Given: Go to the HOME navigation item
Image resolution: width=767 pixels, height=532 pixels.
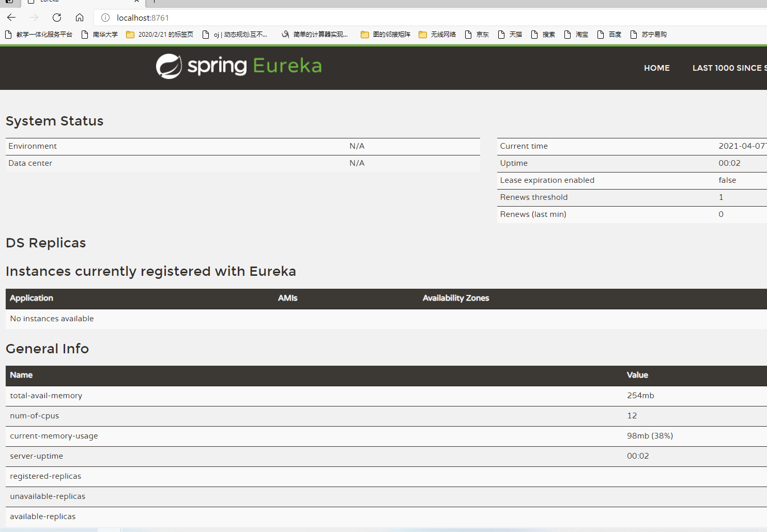Looking at the screenshot, I should click(656, 68).
